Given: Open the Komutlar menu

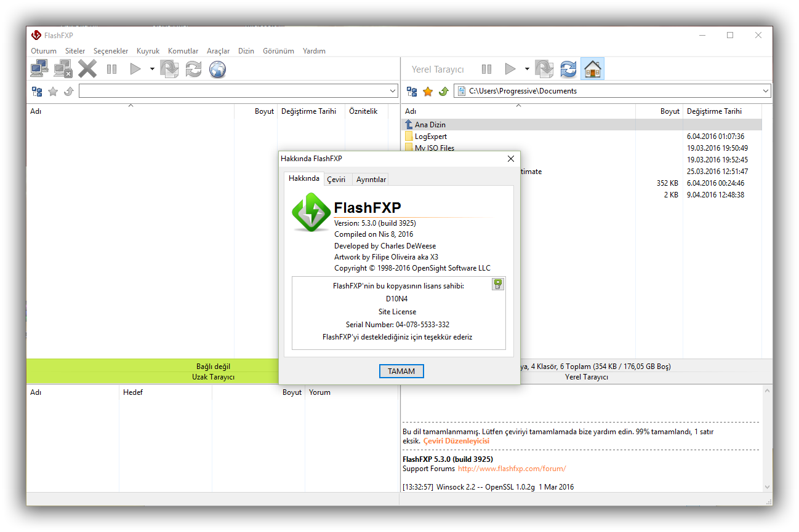Looking at the screenshot, I should pyautogui.click(x=183, y=51).
